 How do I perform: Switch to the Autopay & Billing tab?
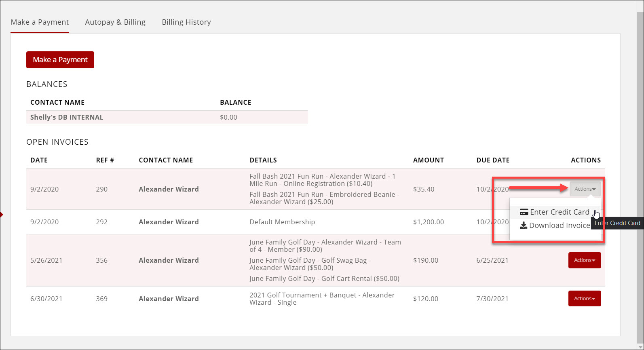coord(115,22)
